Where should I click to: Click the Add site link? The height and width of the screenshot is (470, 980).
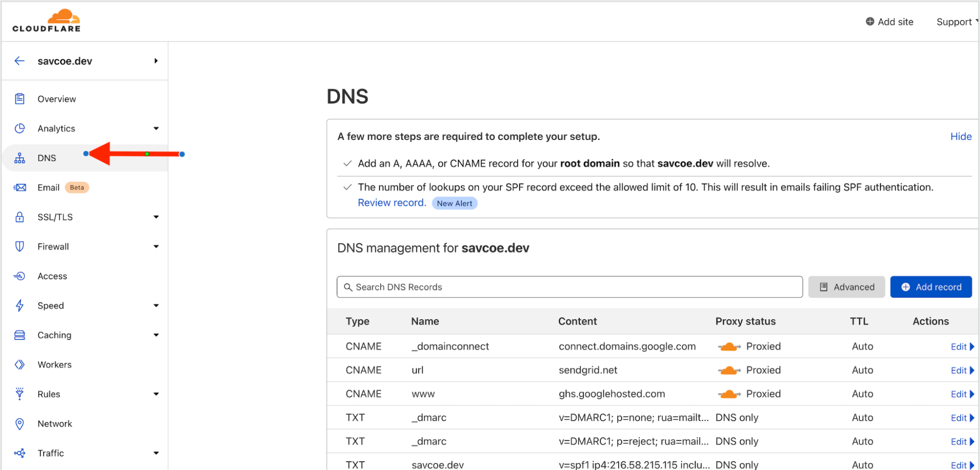889,22
